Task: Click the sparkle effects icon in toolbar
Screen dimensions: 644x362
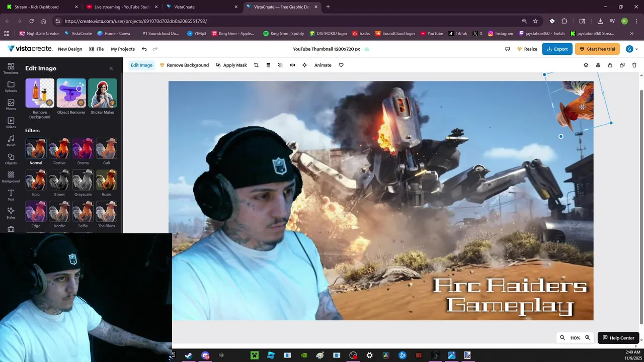Action: (304, 65)
